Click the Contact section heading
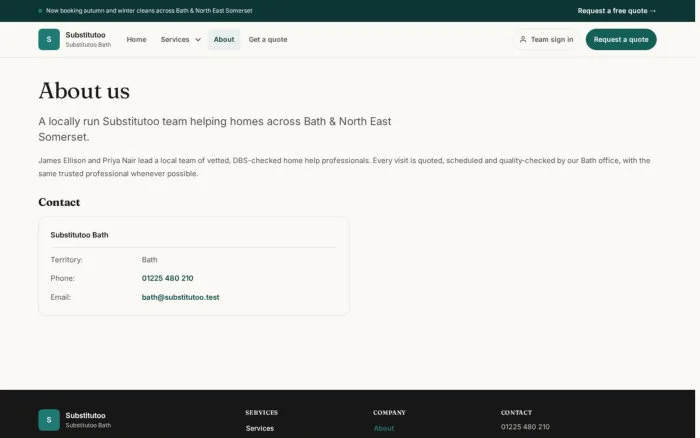This screenshot has width=700, height=438. (x=59, y=202)
